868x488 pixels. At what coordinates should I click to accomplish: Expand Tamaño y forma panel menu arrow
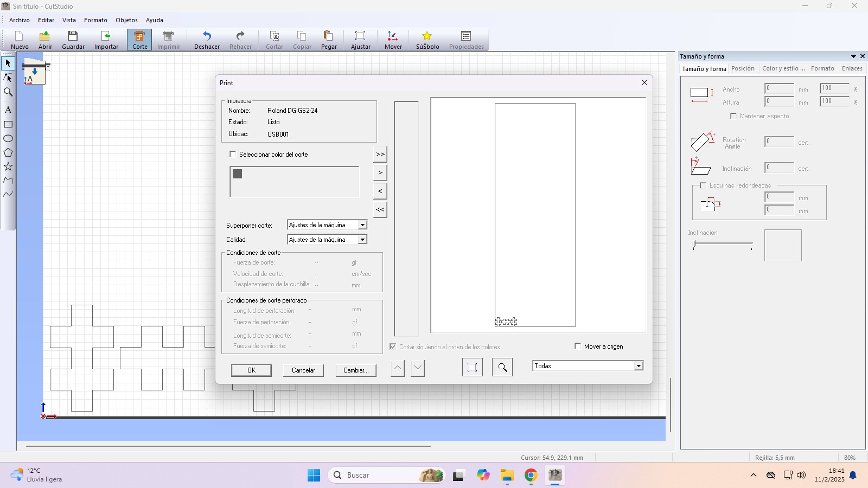click(853, 56)
